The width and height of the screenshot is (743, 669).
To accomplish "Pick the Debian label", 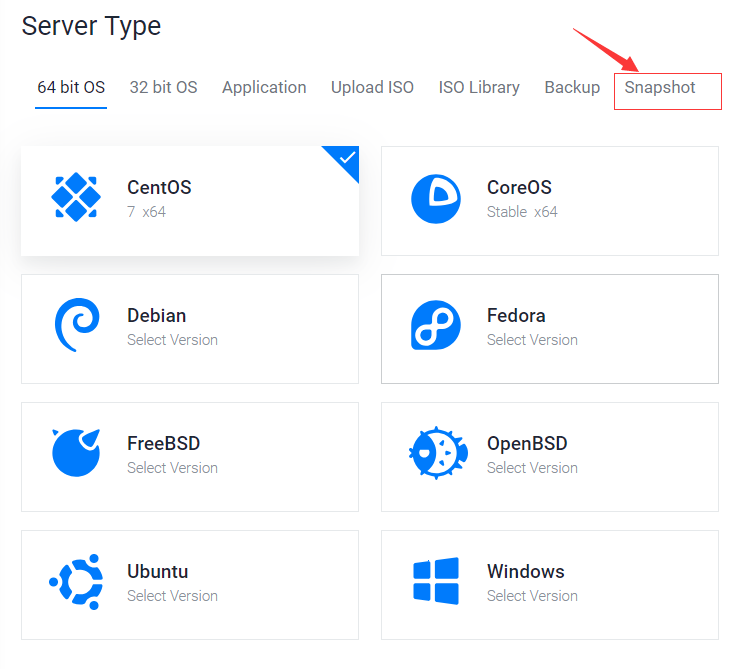I will tap(156, 316).
